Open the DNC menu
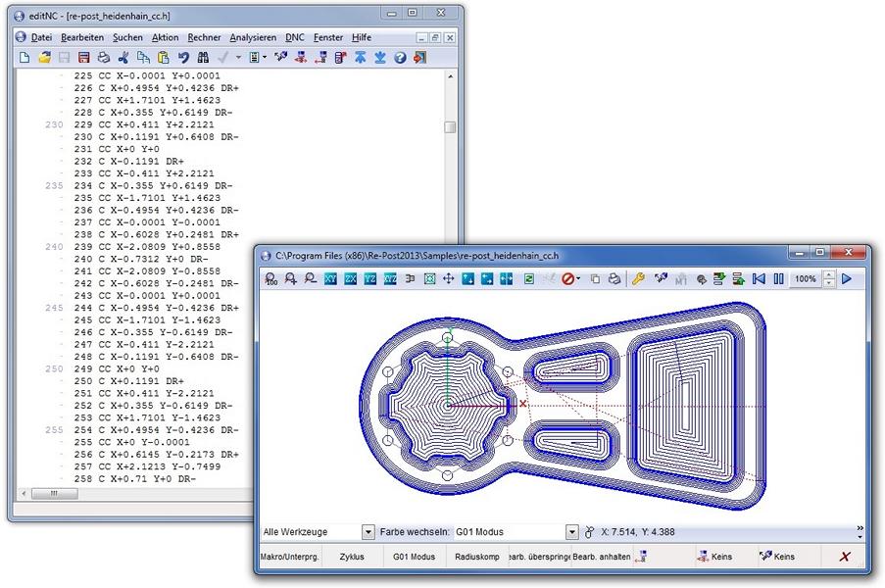885x588 pixels. click(295, 37)
